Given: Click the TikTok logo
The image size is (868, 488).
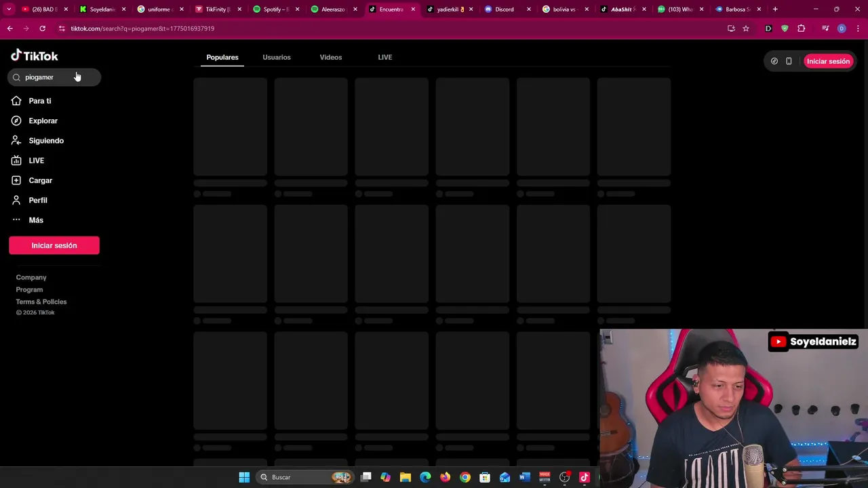Looking at the screenshot, I should 35,56.
